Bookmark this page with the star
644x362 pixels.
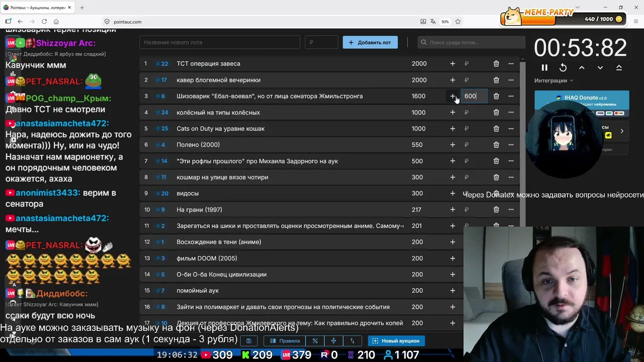tap(458, 22)
